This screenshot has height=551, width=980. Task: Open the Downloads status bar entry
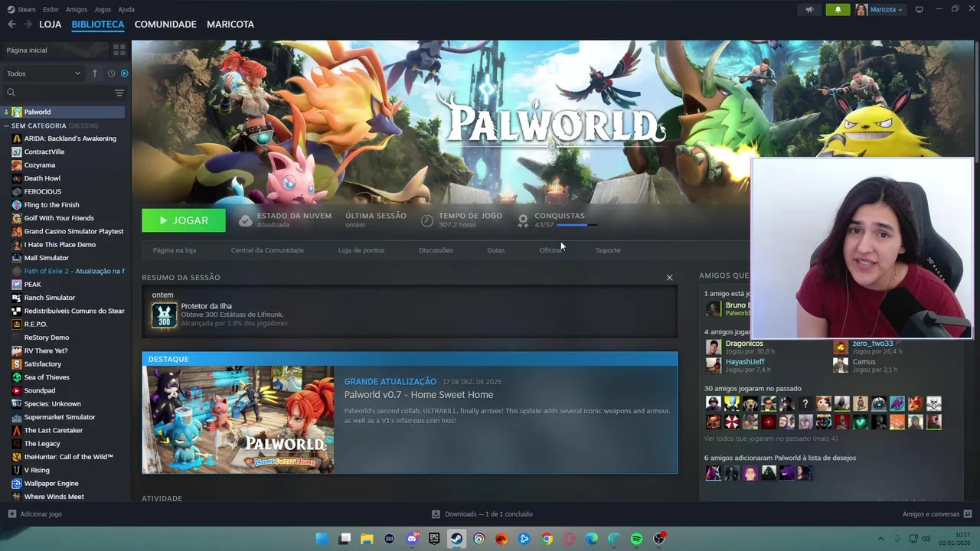[x=482, y=514]
